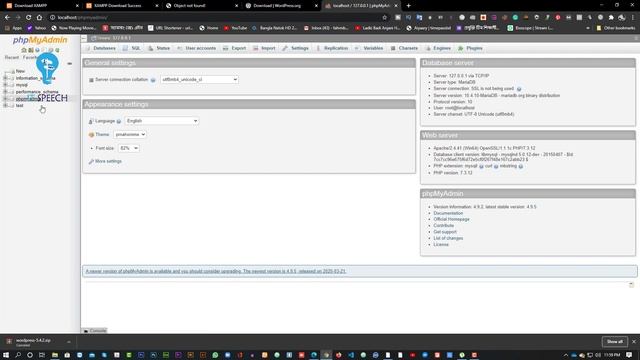Viewport: 640px width, 360px height.
Task: Open File Explorer from the taskbar
Action: coord(55,355)
